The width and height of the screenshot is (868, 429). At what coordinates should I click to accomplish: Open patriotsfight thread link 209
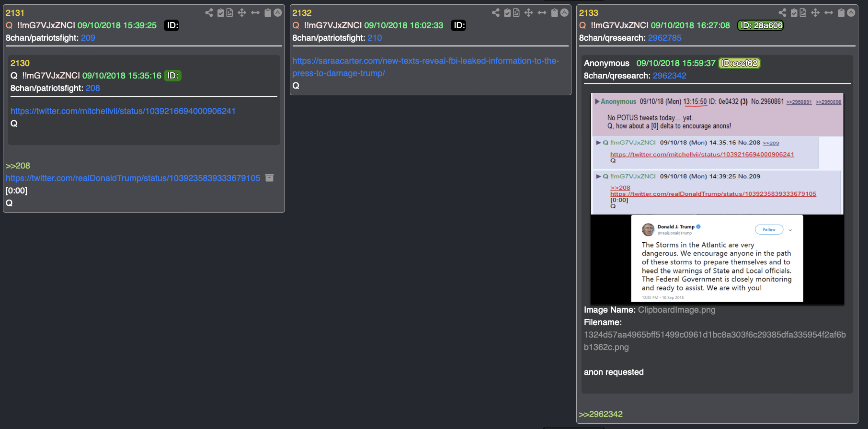point(88,38)
